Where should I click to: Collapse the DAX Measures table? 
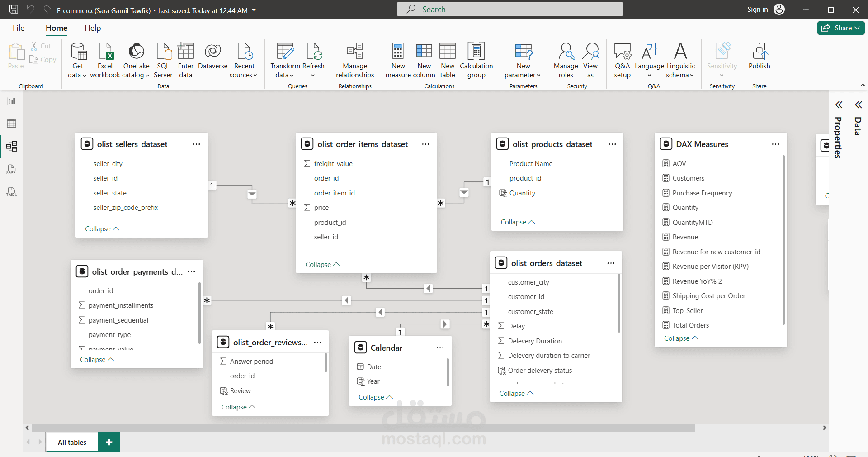pyautogui.click(x=681, y=338)
